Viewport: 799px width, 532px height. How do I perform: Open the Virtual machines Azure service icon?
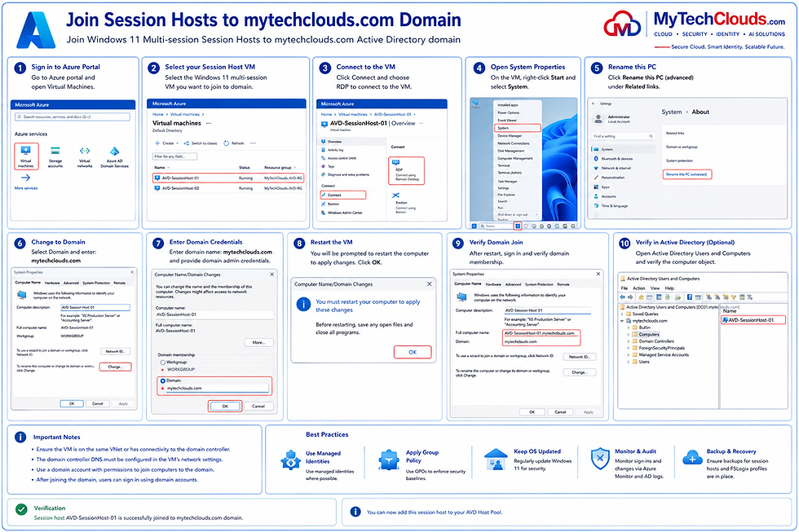tap(26, 156)
